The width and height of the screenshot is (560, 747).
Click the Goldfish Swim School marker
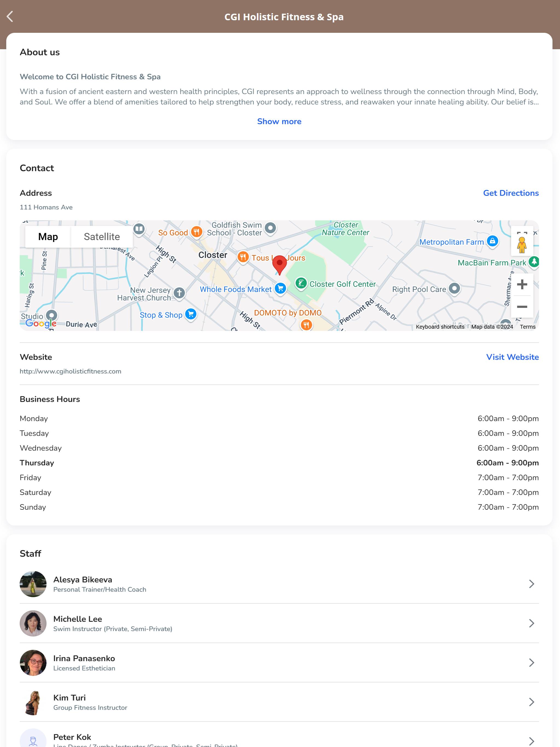(270, 228)
